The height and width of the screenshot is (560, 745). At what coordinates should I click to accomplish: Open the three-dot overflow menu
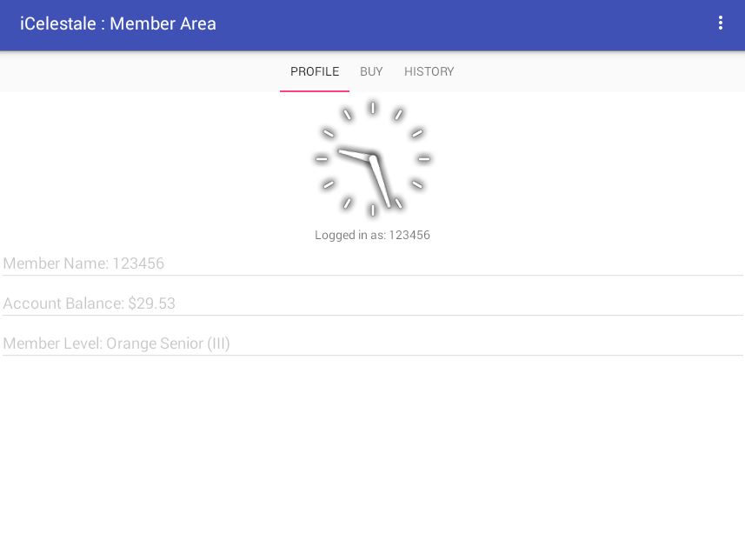tap(720, 23)
